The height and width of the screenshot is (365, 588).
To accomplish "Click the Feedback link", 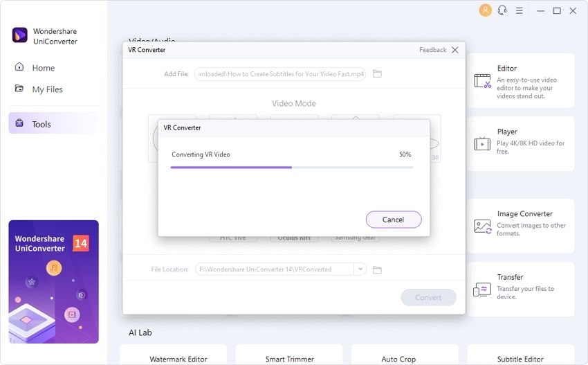I will coord(432,50).
